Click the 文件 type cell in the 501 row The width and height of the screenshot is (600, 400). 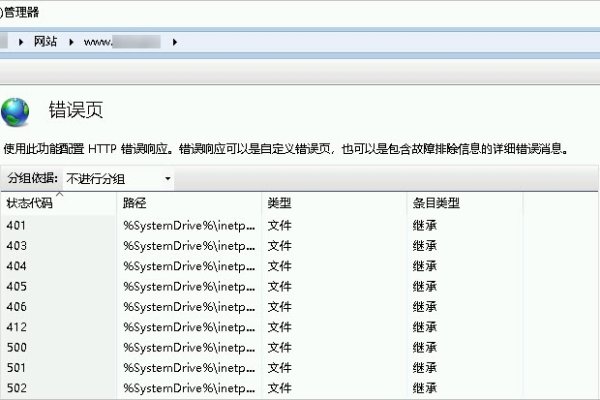[x=279, y=367]
